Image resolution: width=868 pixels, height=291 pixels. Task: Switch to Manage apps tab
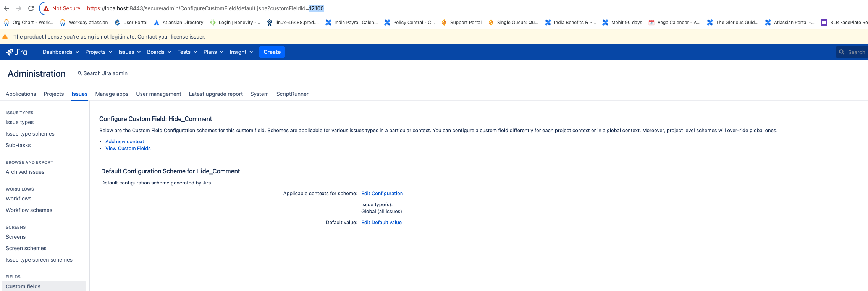coord(112,94)
